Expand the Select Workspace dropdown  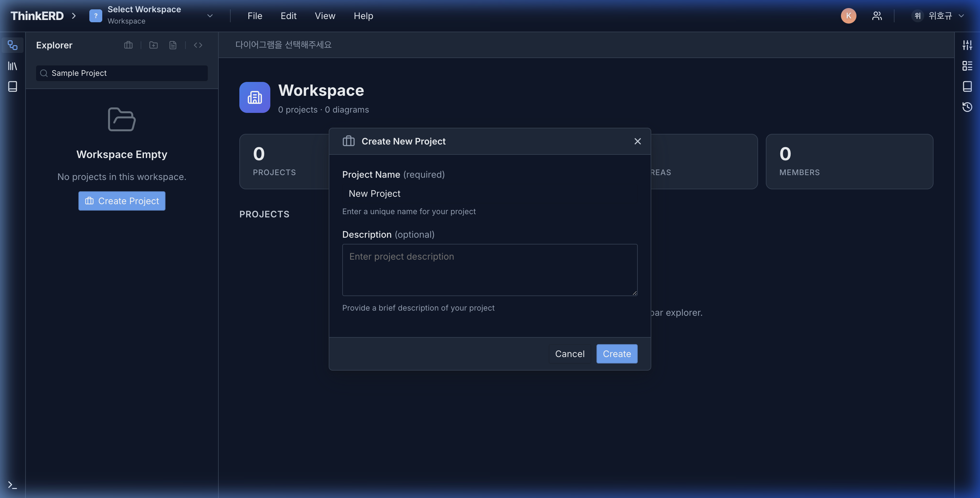152,15
